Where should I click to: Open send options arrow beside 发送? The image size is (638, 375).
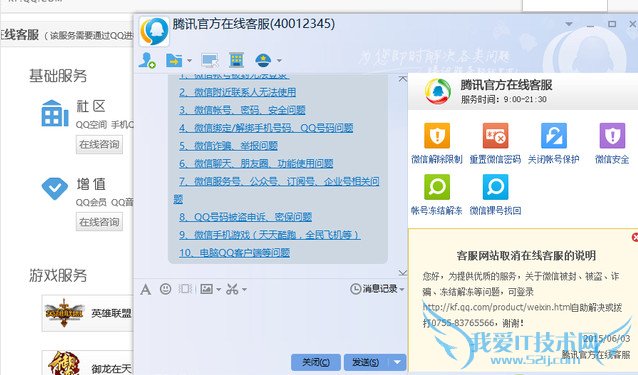coord(397,362)
